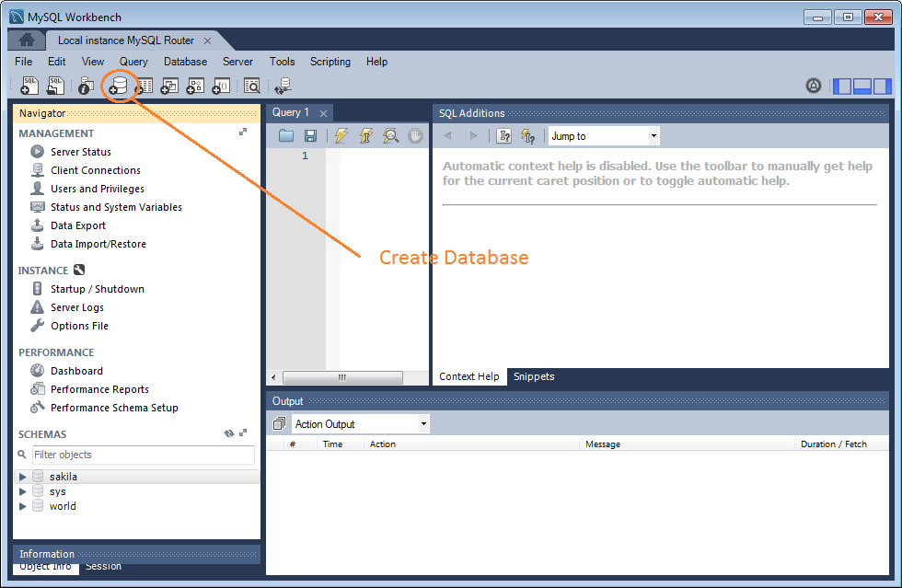Click the Filter objects search field

144,455
